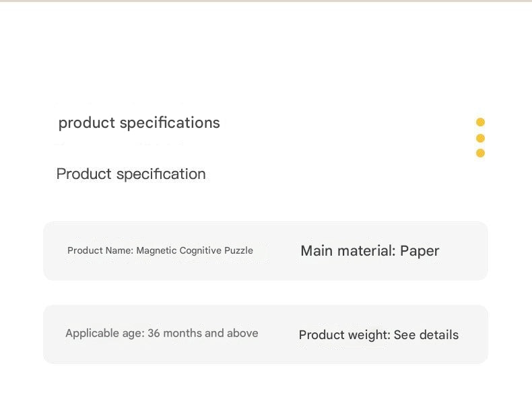Click the word 'specifications' in the top heading

point(170,123)
